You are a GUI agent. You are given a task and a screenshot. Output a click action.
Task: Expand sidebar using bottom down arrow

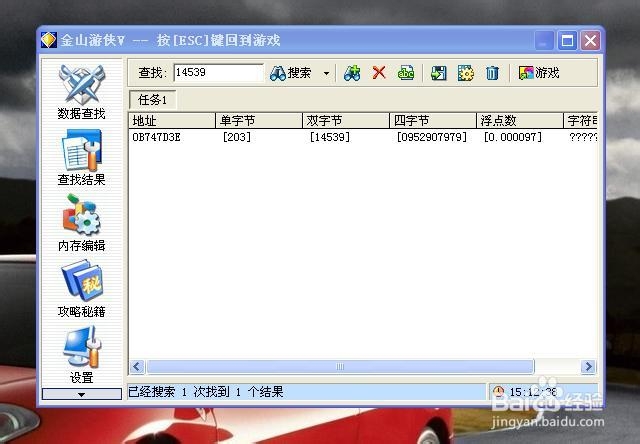(x=82, y=394)
